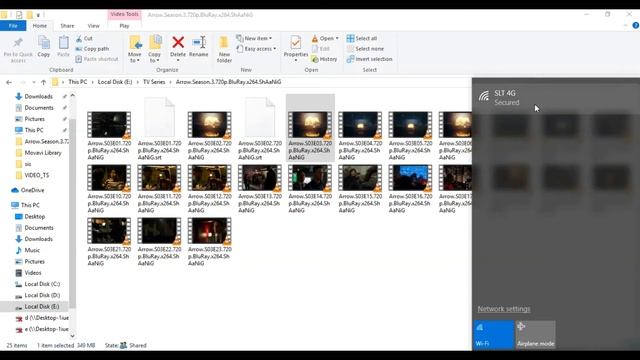Open the Move to folder menu

coord(135,49)
